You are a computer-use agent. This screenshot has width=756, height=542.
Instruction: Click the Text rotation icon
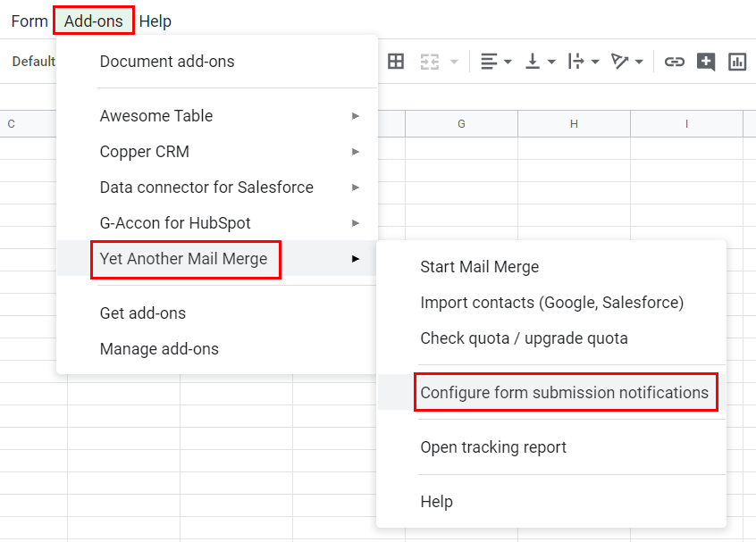(620, 62)
